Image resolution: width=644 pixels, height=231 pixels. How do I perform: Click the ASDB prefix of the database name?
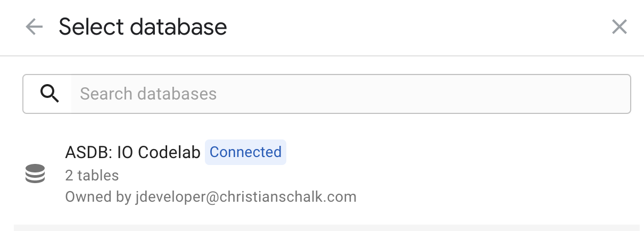(x=80, y=152)
